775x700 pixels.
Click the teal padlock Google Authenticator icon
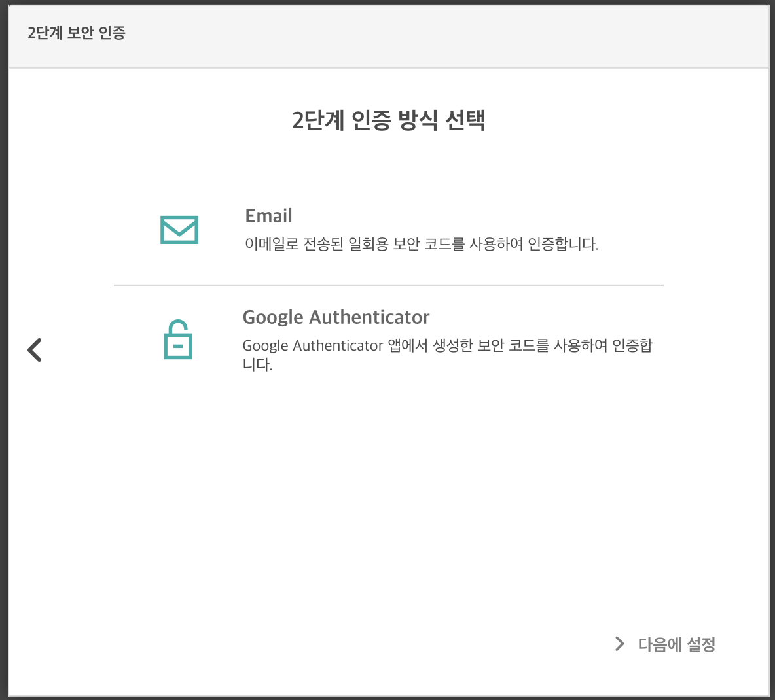[x=178, y=340]
